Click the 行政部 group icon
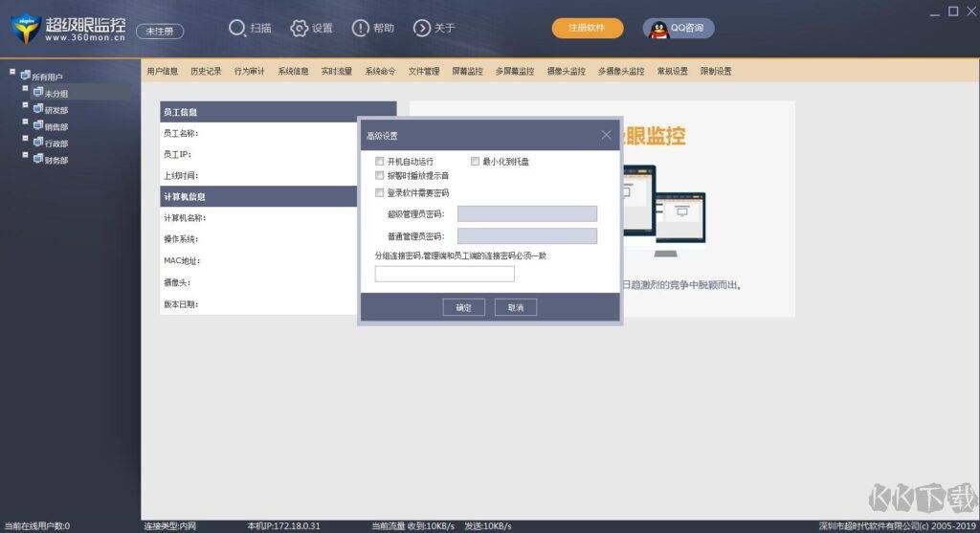Screen dimensions: 980x533 [38, 144]
